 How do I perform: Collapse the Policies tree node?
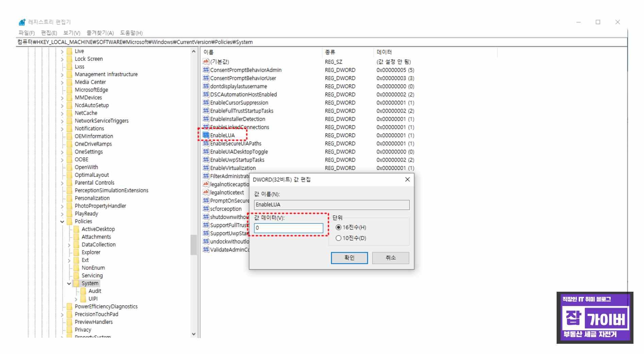(x=62, y=222)
